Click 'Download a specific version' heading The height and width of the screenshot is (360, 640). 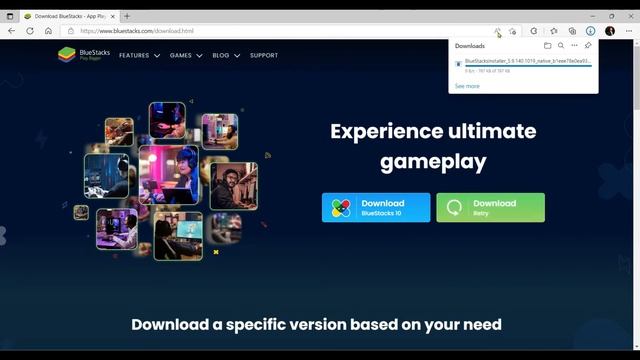coord(316,325)
